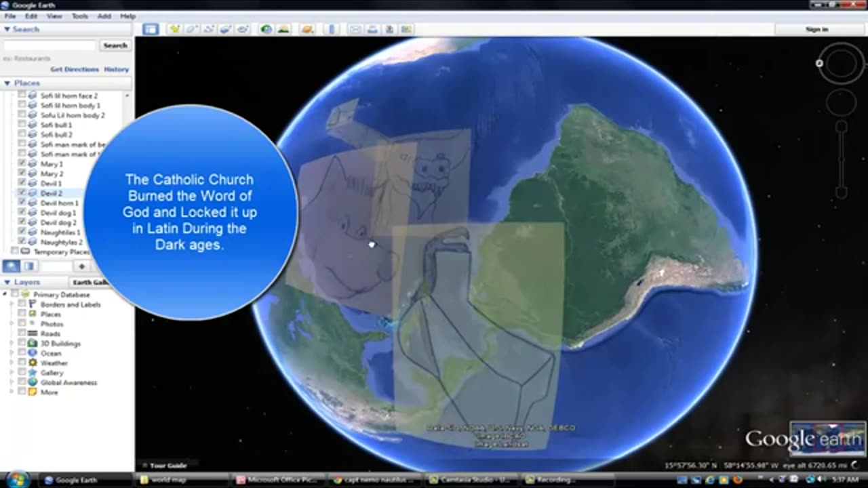Click the Search button
The height and width of the screenshot is (488, 868).
(115, 45)
